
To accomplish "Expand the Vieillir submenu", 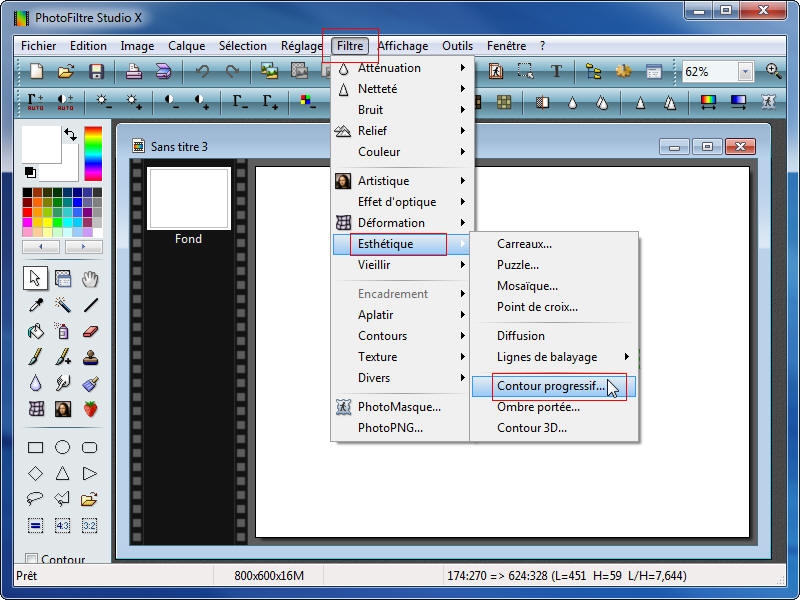I will pos(403,264).
